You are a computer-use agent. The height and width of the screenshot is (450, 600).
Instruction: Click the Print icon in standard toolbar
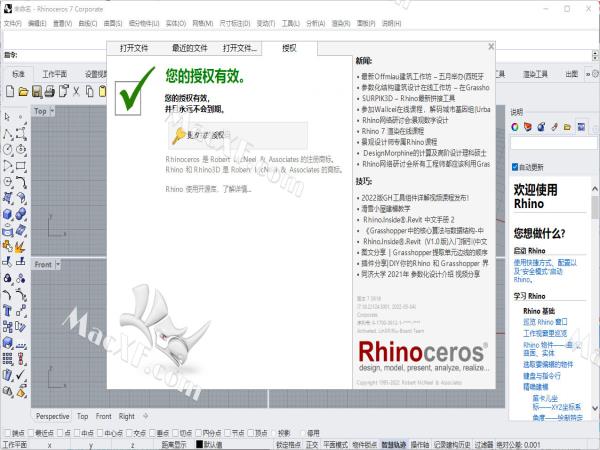click(50, 91)
